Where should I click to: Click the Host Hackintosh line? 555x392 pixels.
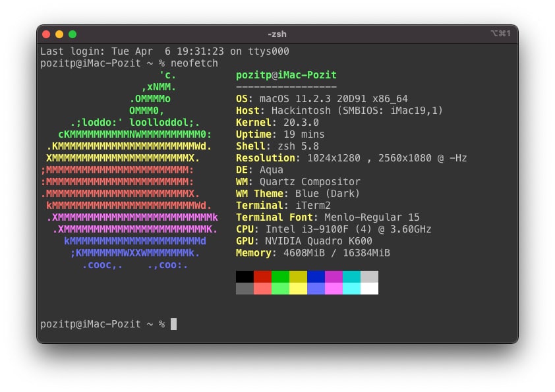click(x=339, y=111)
